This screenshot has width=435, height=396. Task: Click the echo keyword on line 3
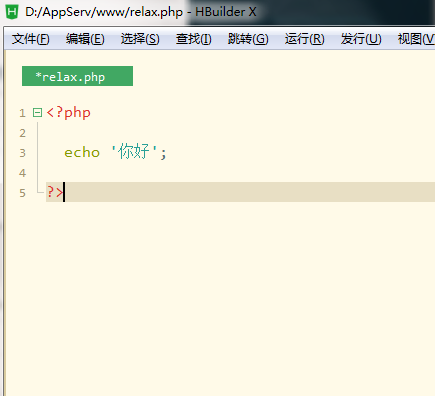tap(82, 153)
